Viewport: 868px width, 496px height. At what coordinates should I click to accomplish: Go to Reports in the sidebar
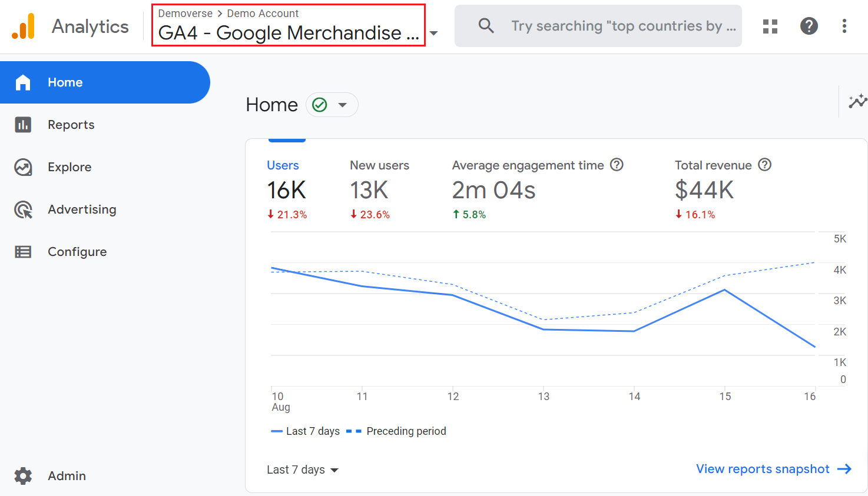pos(71,125)
